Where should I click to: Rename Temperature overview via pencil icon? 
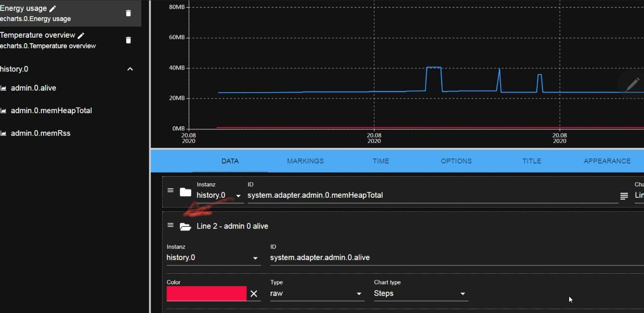[81, 35]
